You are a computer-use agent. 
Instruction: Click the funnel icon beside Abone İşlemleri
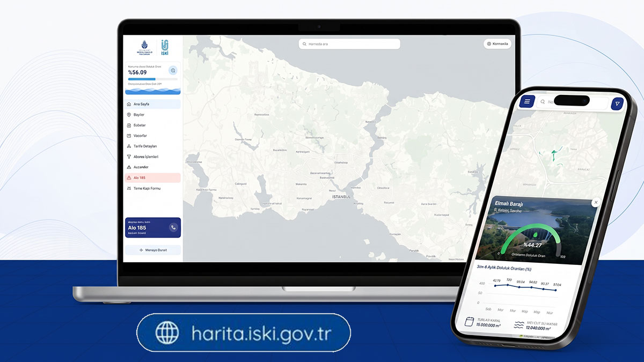(129, 157)
